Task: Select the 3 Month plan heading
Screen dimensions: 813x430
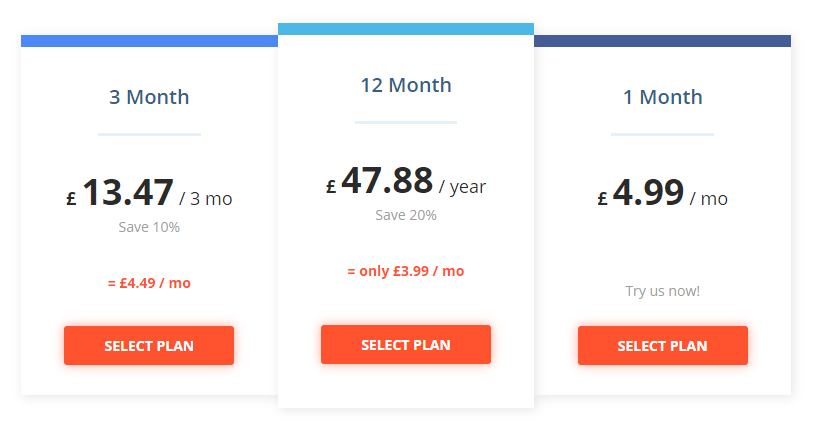Action: [149, 97]
